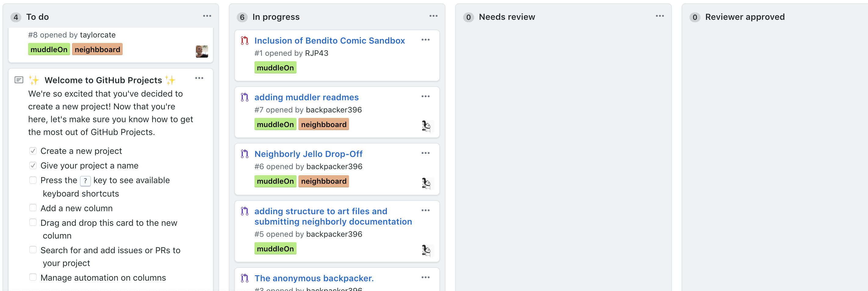Click the pull request icon on Neighborly Jello Drop-Off
This screenshot has height=291, width=868.
[x=245, y=154]
